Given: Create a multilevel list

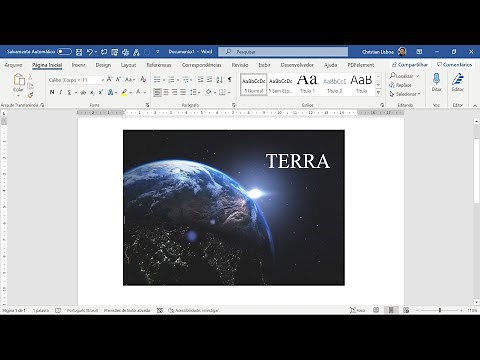Looking at the screenshot, I should click(x=185, y=80).
